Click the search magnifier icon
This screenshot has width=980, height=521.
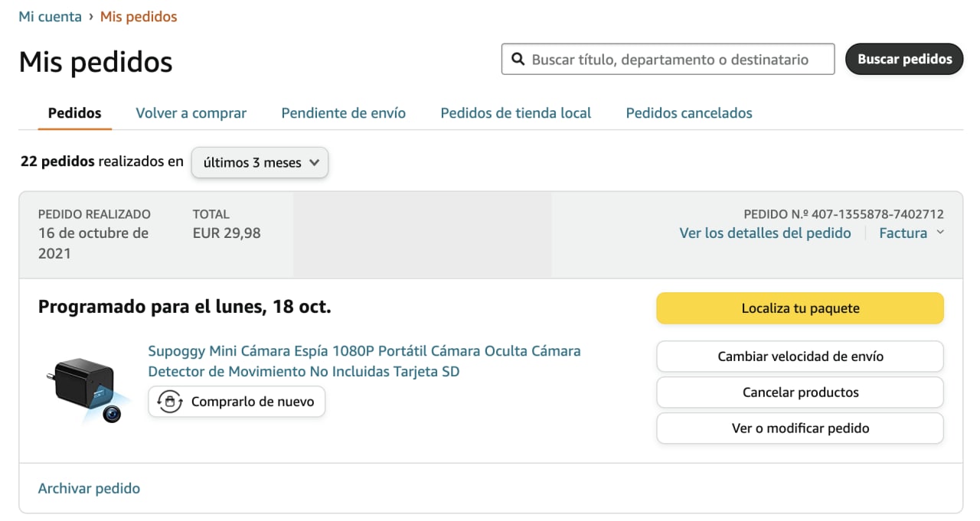pyautogui.click(x=518, y=59)
